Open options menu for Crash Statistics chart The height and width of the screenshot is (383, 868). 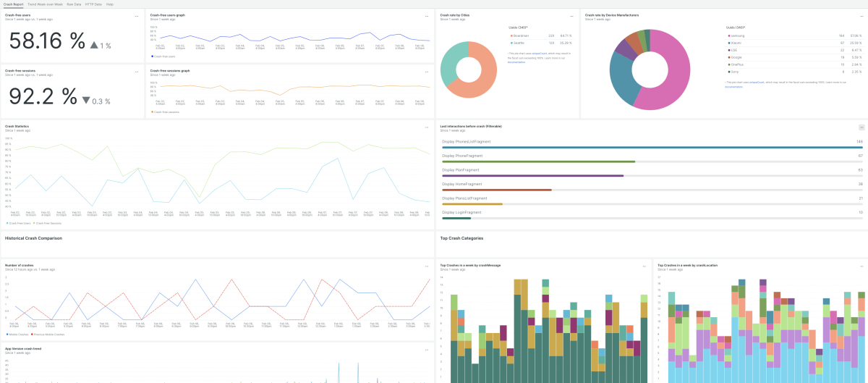click(x=427, y=127)
